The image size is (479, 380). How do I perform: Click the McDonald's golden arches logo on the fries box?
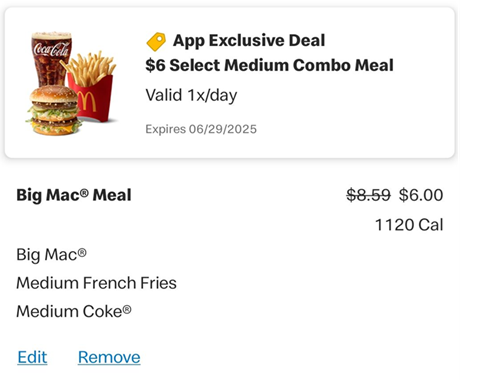point(86,101)
